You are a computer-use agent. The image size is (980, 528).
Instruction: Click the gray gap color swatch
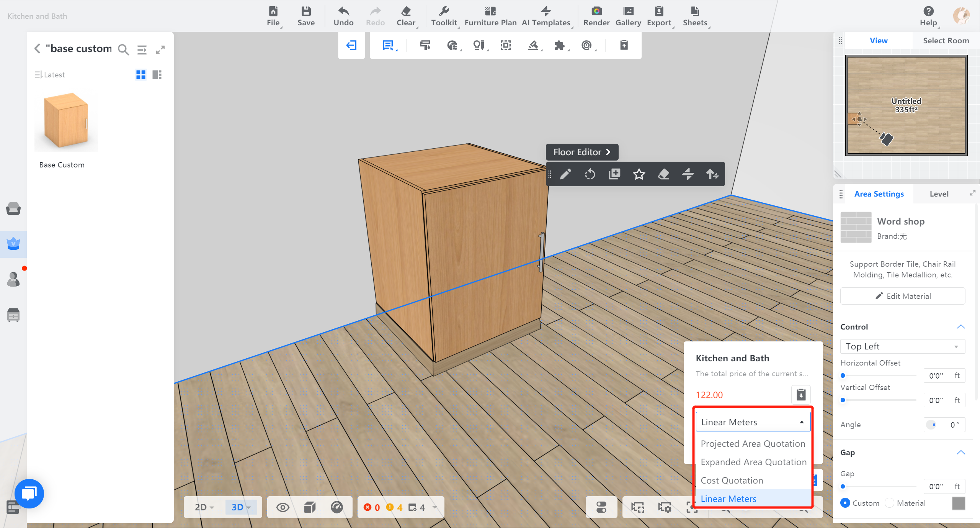[958, 503]
